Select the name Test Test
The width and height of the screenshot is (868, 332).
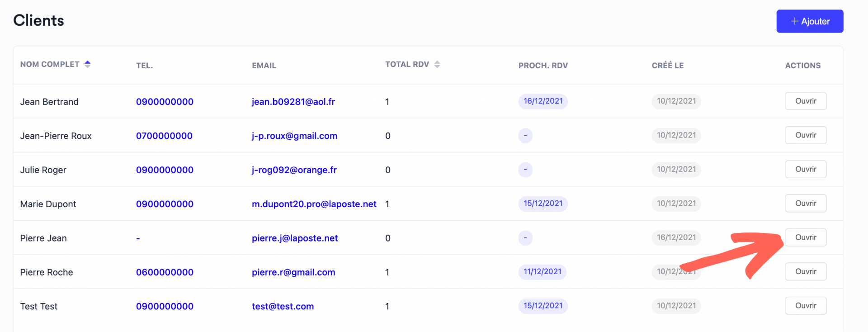39,306
